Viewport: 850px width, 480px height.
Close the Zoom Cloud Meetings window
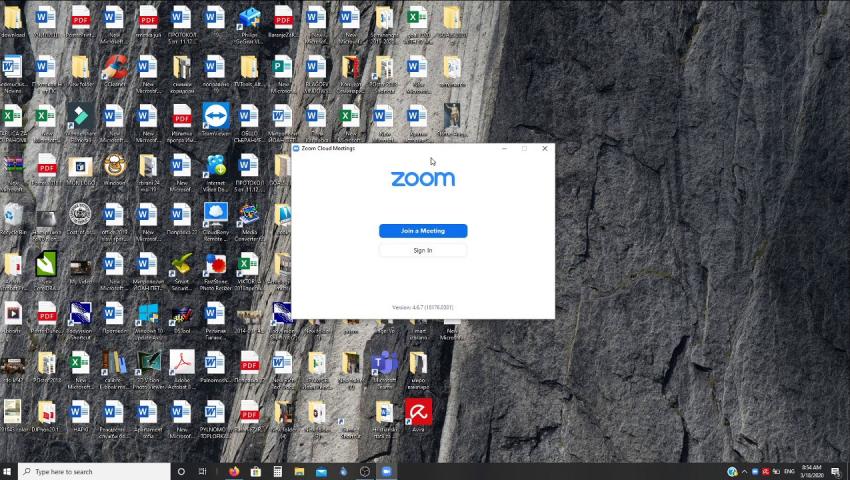pos(545,148)
